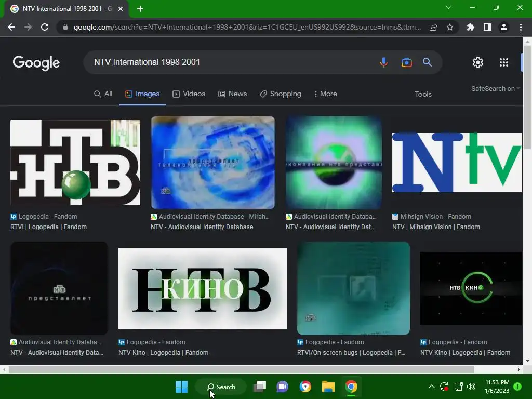Start voice search with the microphone

point(384,62)
